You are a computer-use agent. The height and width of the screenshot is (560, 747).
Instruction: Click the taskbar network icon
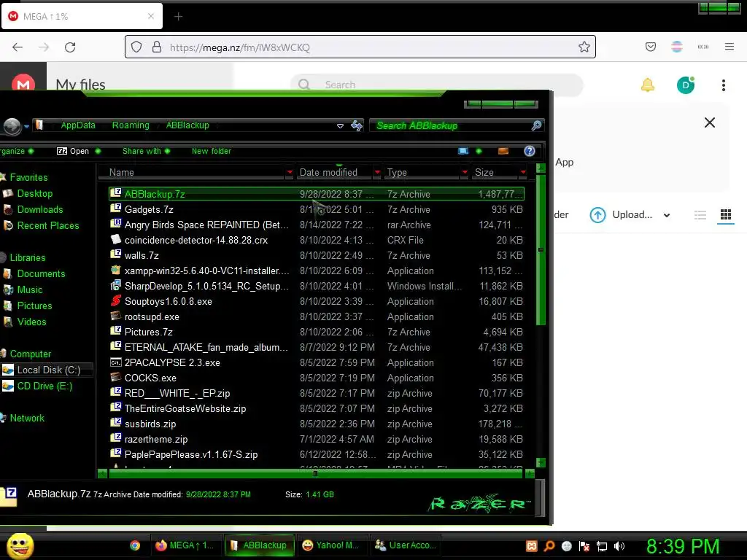pos(602,545)
